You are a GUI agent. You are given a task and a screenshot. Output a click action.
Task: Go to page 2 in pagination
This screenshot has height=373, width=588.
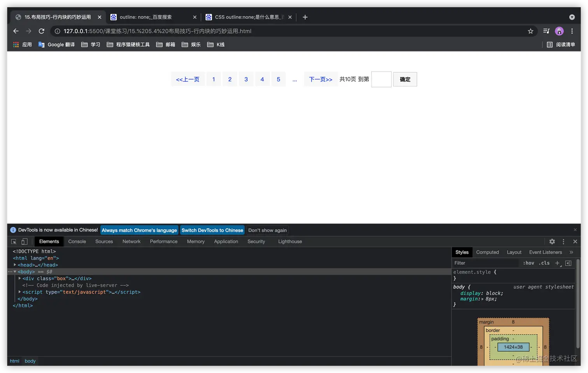coord(230,79)
